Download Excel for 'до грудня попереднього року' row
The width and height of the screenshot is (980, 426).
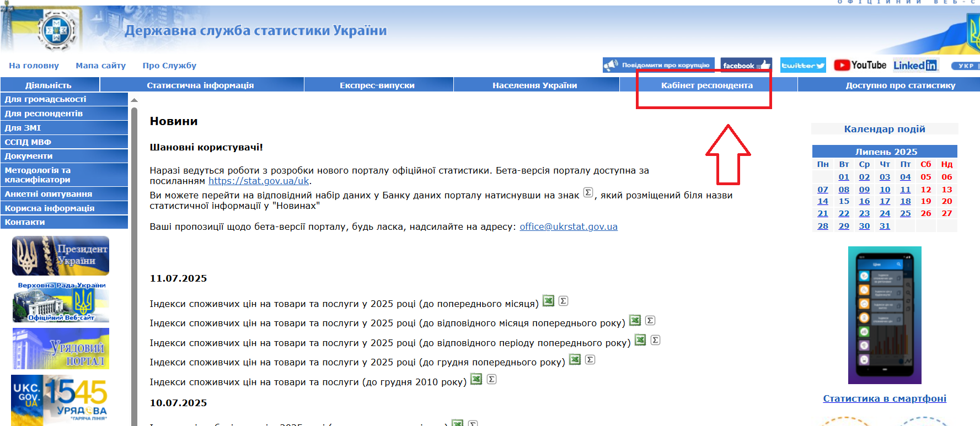(x=575, y=359)
